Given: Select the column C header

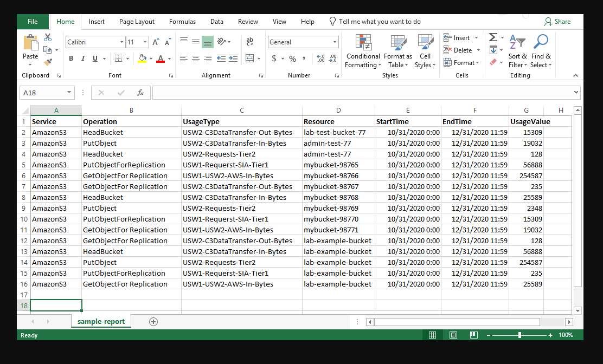Looking at the screenshot, I should [242, 110].
